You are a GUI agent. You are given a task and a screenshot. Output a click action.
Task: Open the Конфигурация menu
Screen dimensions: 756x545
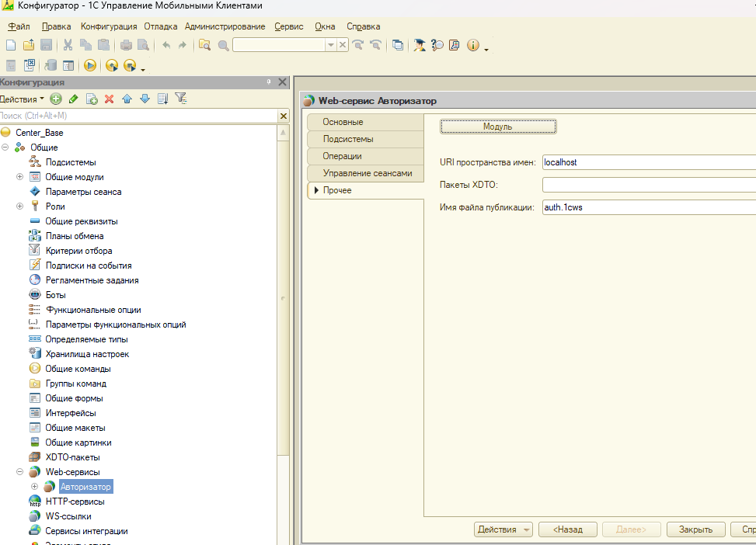click(110, 26)
